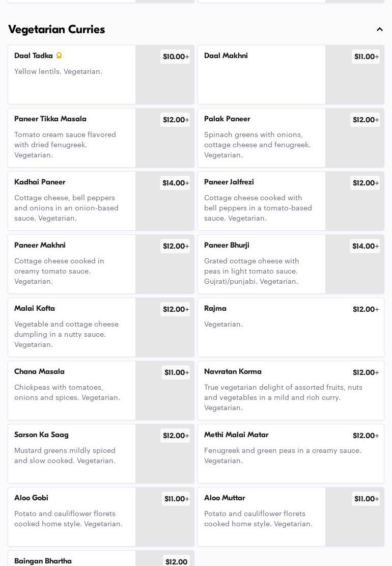Select the Malai Kofta title
The image size is (392, 566).
[x=35, y=309]
